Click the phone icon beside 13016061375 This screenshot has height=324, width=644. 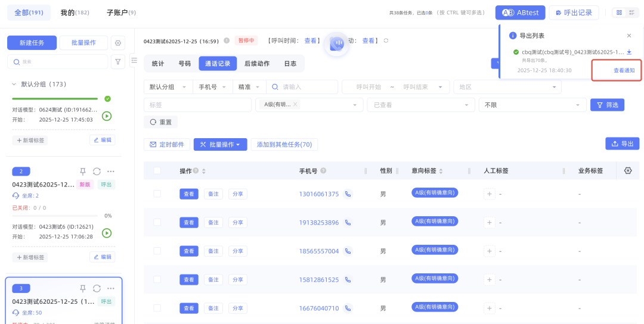click(x=348, y=194)
